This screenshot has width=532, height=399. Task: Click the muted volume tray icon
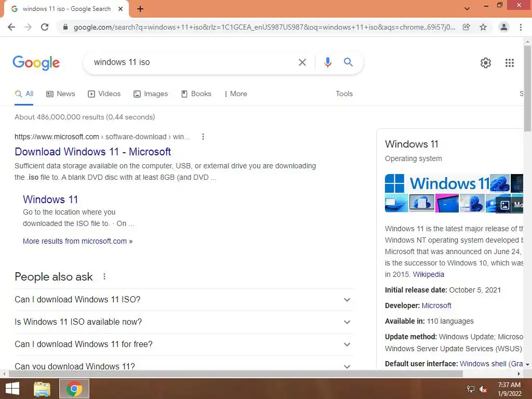[483, 389]
